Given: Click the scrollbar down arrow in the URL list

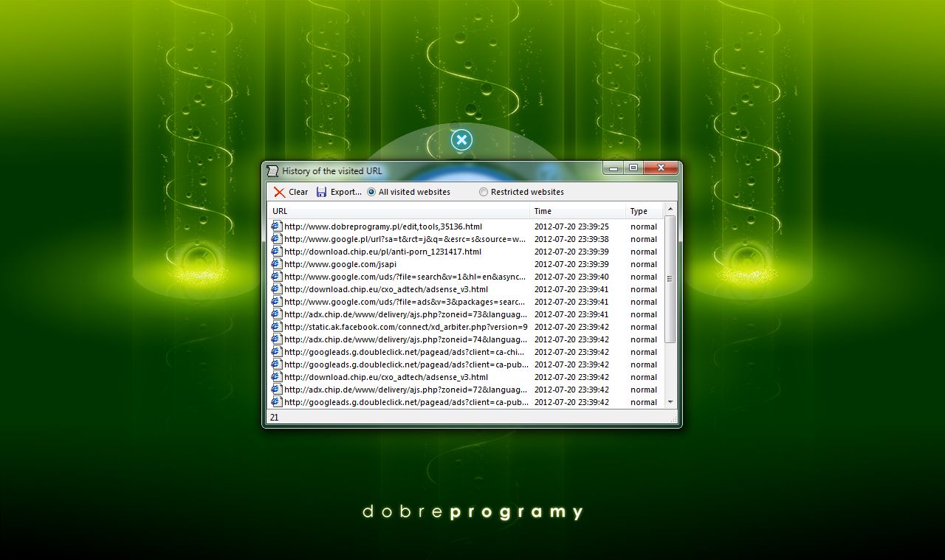Looking at the screenshot, I should coord(670,402).
